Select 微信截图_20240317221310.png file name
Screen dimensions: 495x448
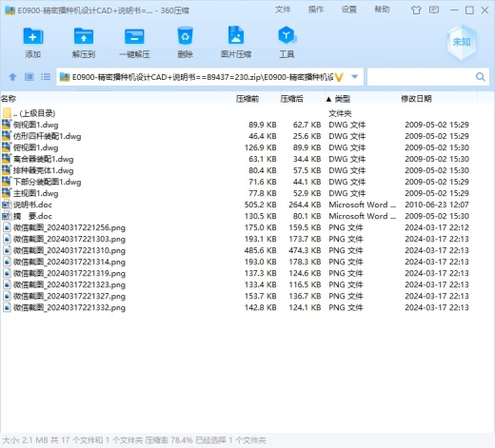[x=69, y=250]
